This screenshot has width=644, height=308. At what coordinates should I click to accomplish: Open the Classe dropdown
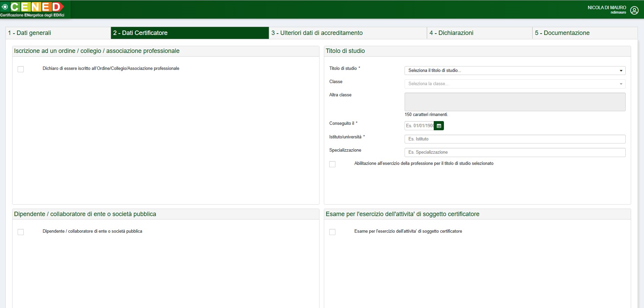tap(515, 84)
